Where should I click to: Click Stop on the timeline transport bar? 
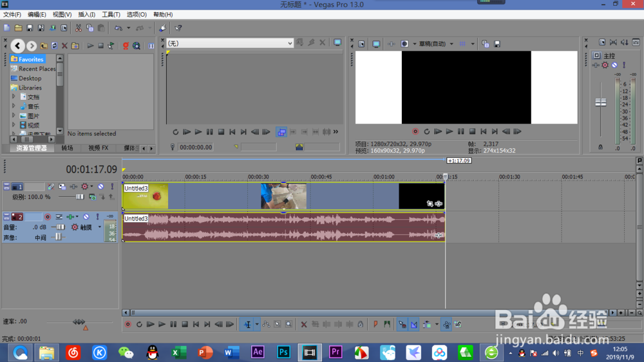185,324
